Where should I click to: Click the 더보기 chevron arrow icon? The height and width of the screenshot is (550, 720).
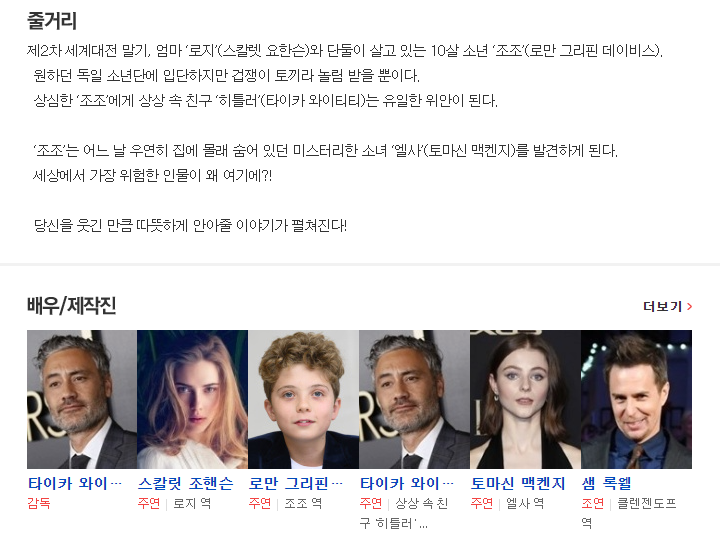point(689,306)
